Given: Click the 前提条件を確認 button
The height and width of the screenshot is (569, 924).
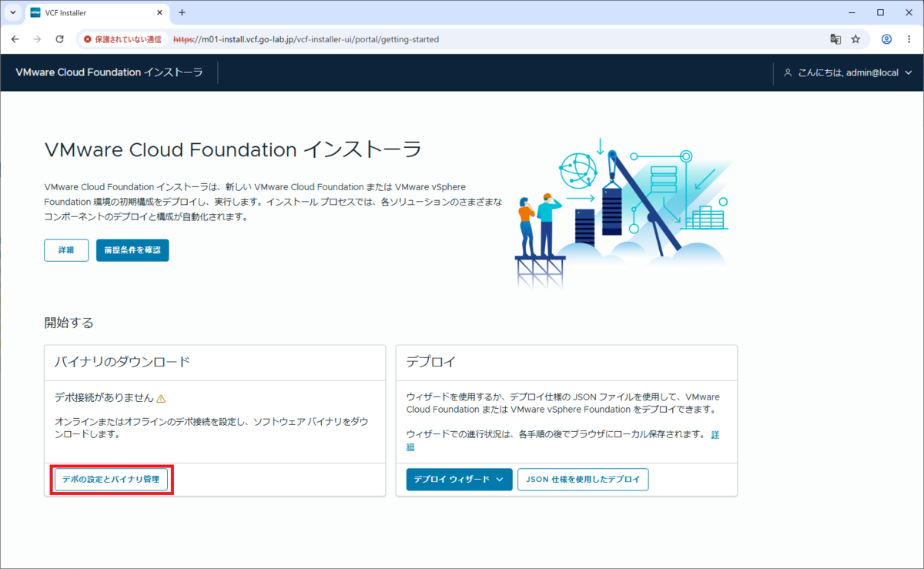Looking at the screenshot, I should tap(132, 250).
